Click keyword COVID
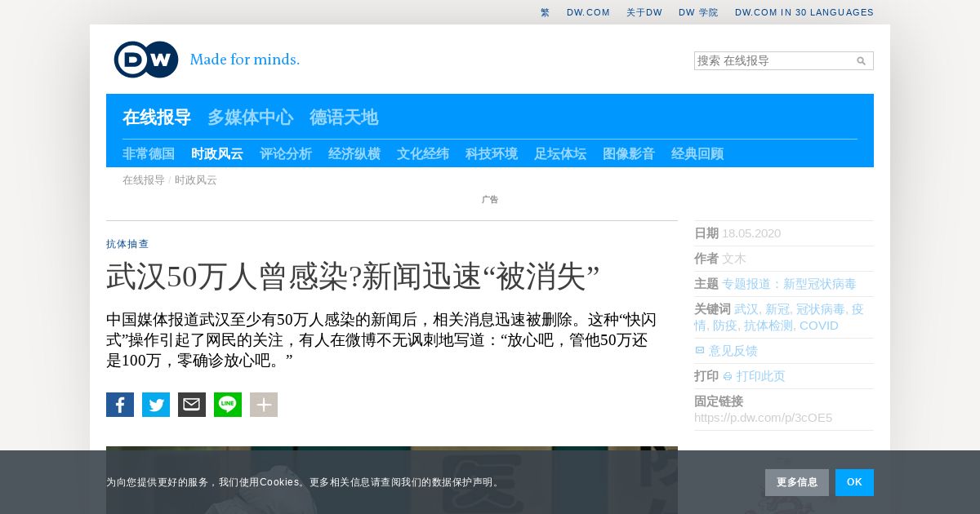This screenshot has width=980, height=514. point(819,326)
